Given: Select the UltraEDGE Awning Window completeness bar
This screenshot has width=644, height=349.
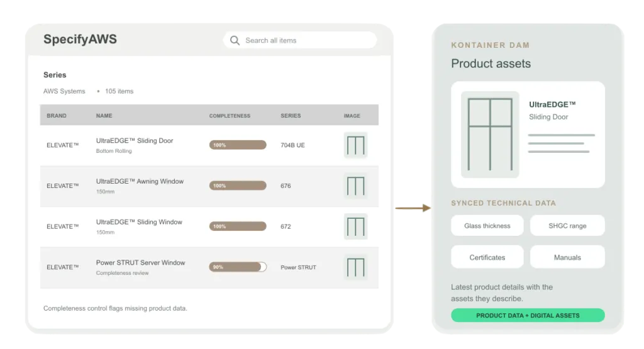Looking at the screenshot, I should point(238,186).
